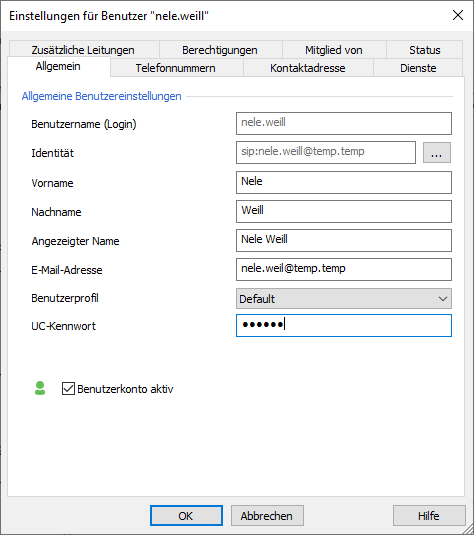Focus the Nachname field containing Weill
The image size is (474, 535).
(x=344, y=212)
